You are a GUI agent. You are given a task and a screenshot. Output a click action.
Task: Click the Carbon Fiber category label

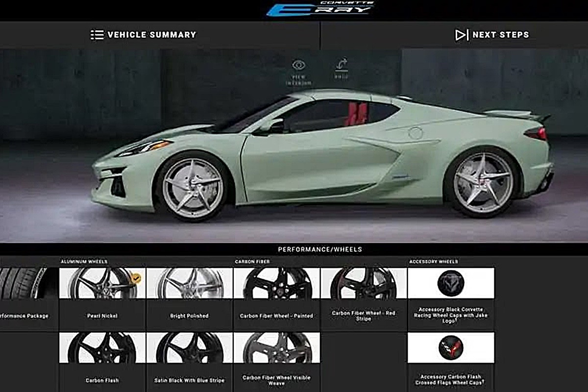click(x=252, y=262)
